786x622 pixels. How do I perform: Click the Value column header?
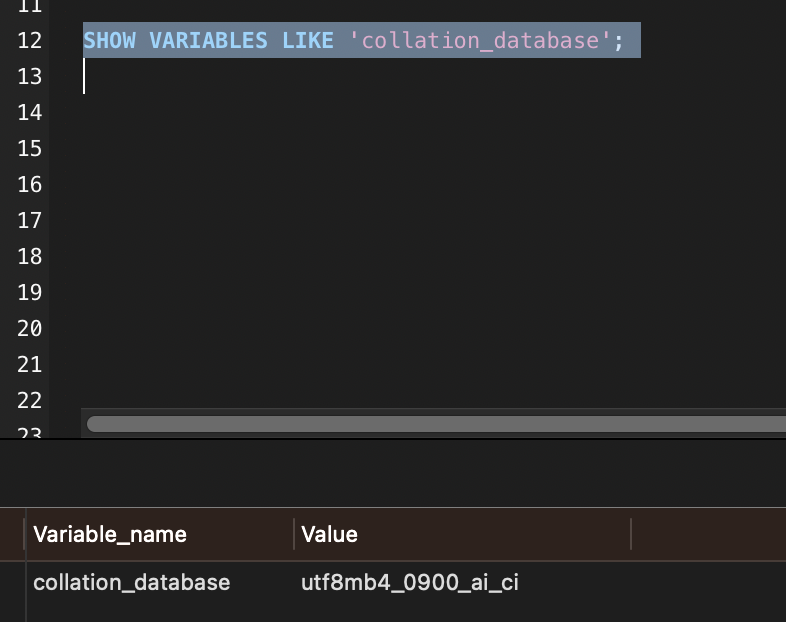330,534
